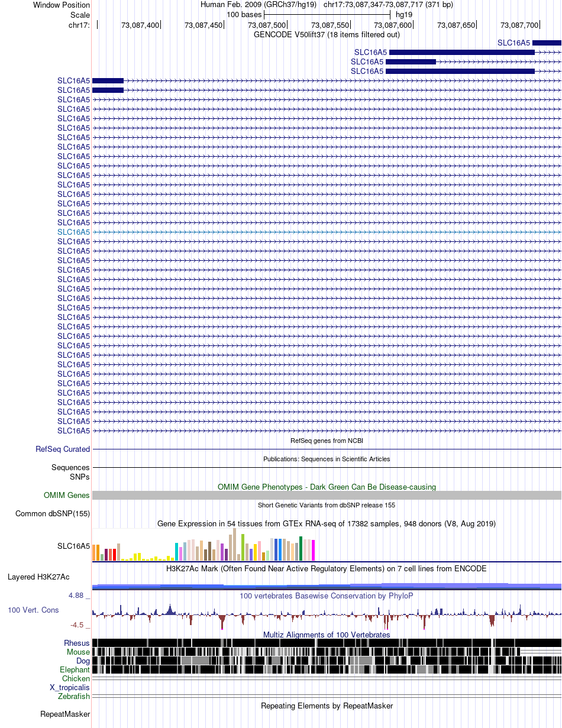Image resolution: width=562 pixels, height=728 pixels.
Task: Click the 4.88 upper conservation scale value
Action: [76, 596]
